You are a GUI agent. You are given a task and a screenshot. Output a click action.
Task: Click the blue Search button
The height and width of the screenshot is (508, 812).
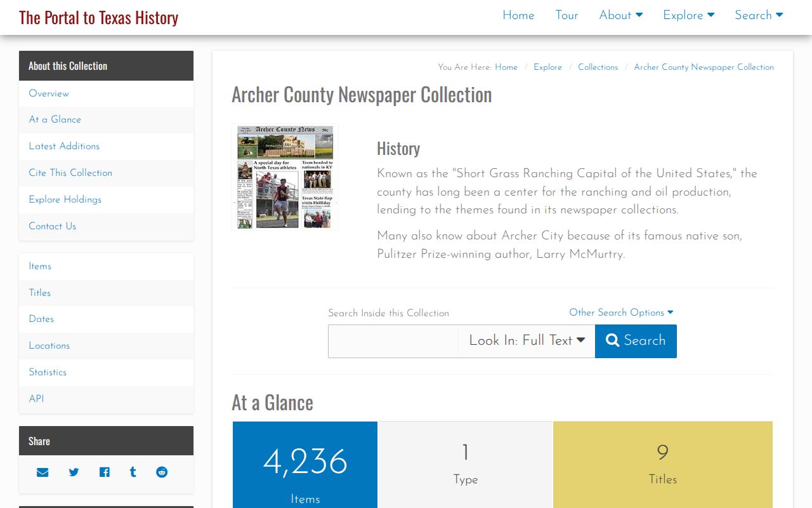636,341
